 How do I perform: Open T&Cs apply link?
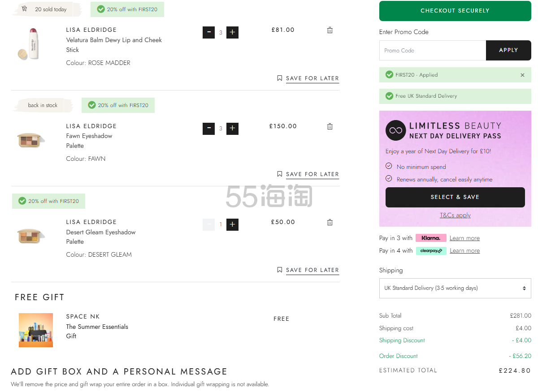[455, 215]
